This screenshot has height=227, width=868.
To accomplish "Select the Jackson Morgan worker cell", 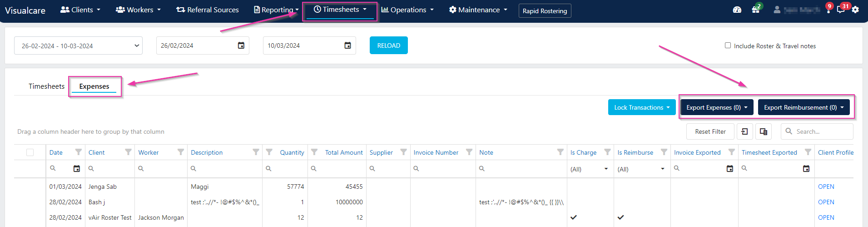I will pos(161,217).
